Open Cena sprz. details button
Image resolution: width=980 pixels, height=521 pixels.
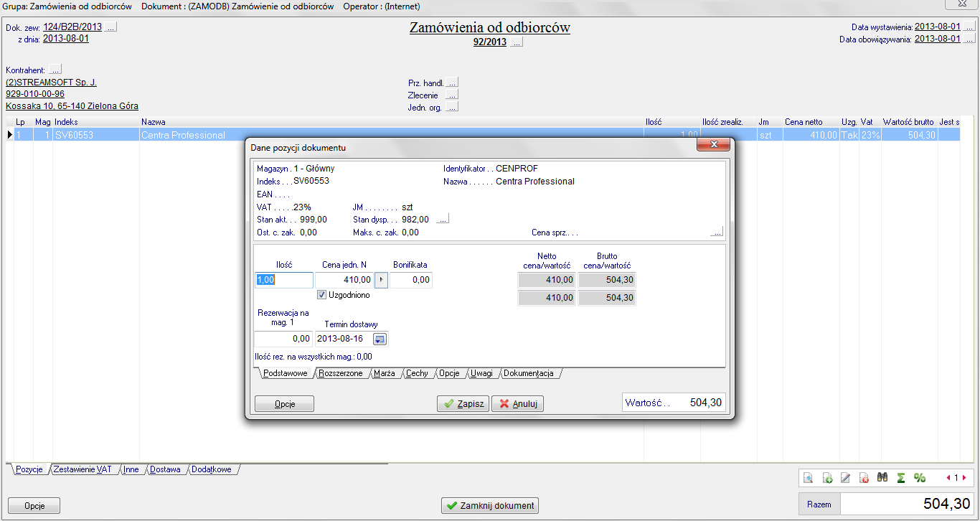pos(717,233)
